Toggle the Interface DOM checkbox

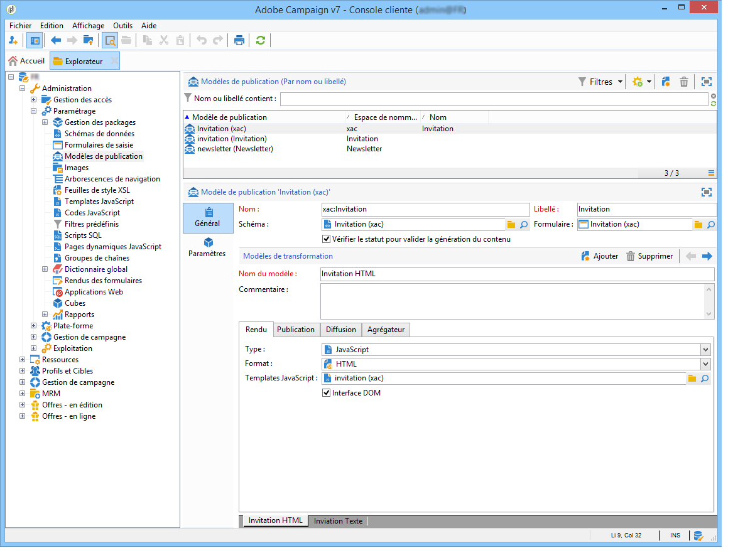click(x=326, y=393)
